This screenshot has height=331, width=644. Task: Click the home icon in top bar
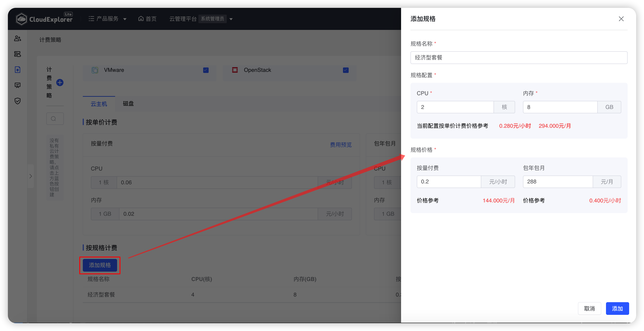[141, 19]
